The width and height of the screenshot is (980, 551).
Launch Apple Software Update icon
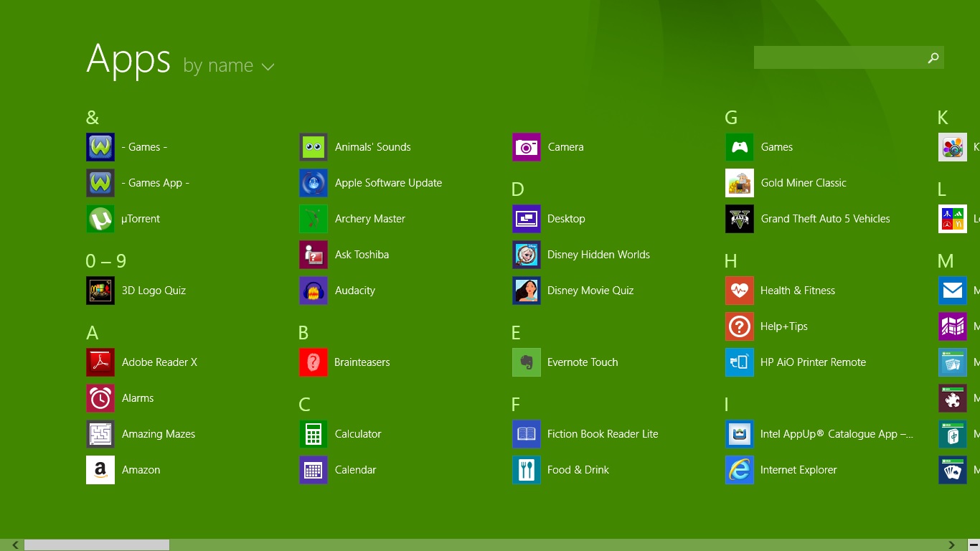(x=314, y=183)
